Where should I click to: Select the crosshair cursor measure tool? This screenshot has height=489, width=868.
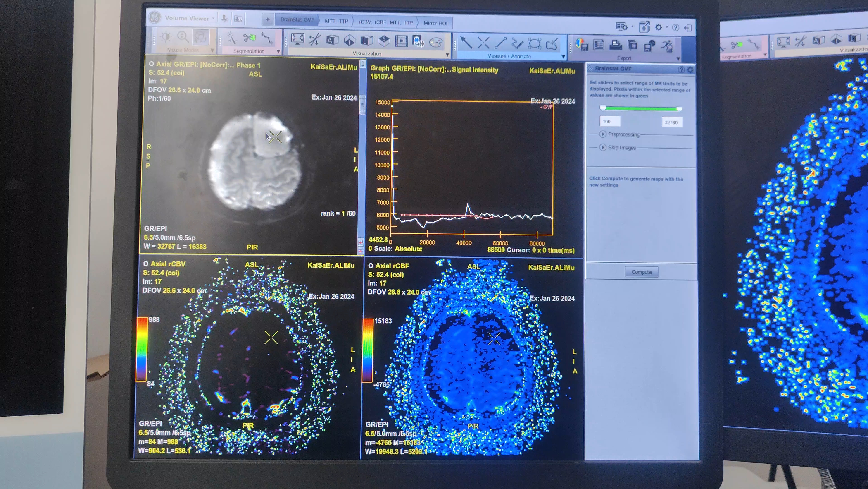(x=483, y=43)
